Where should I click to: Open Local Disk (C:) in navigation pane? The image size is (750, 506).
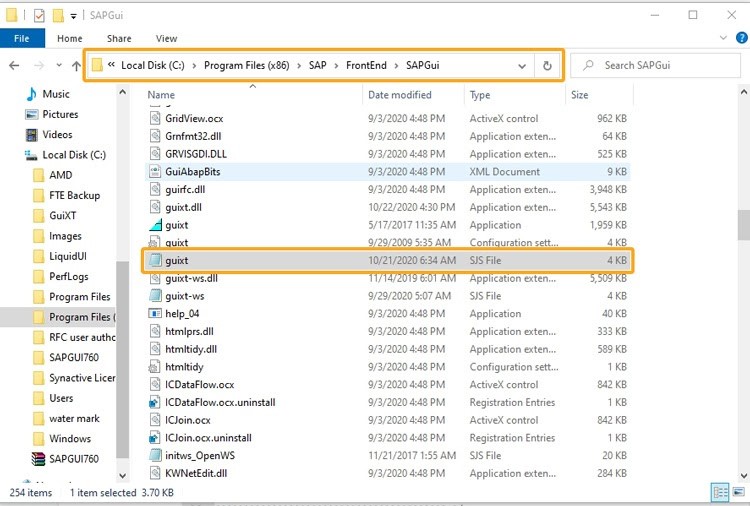coord(73,155)
